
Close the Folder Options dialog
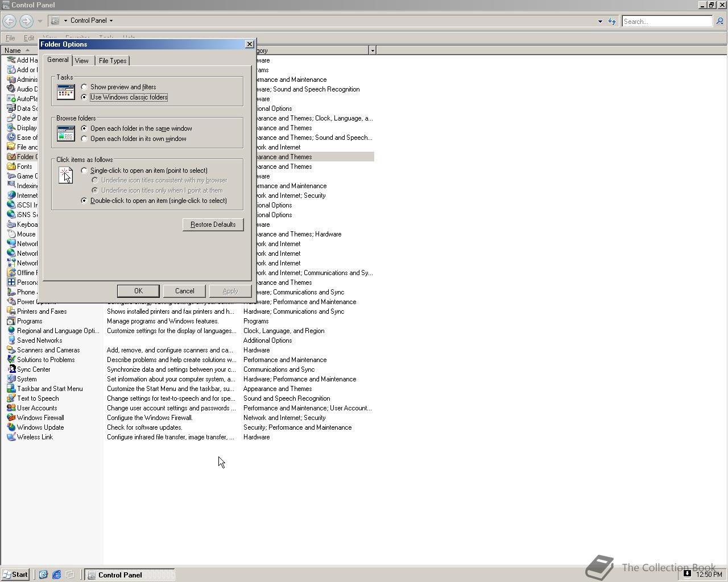(x=249, y=44)
